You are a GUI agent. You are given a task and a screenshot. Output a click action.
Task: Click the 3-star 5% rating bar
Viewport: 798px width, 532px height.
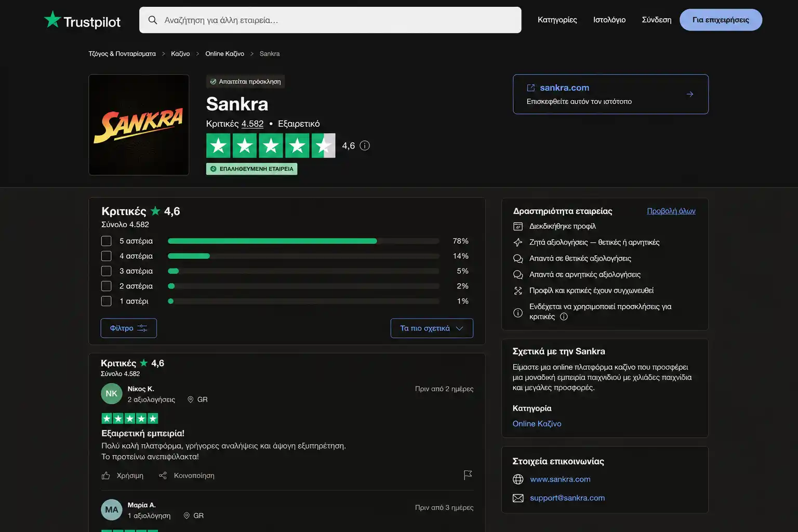(x=303, y=271)
